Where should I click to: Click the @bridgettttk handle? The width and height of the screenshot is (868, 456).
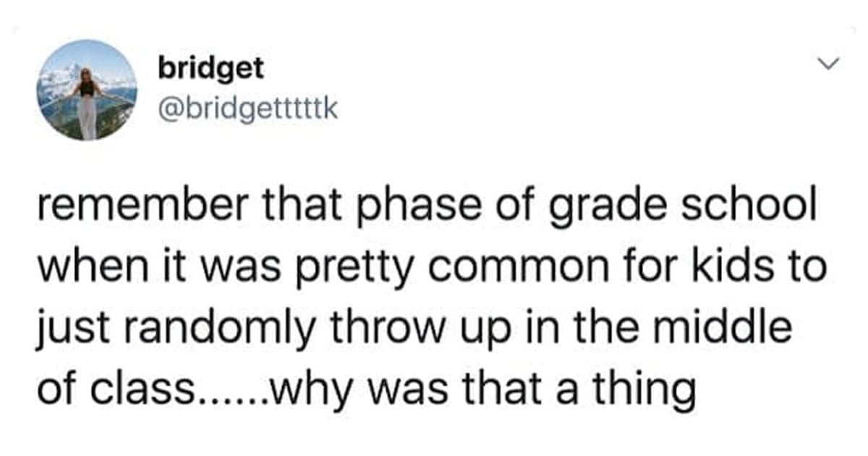point(247,111)
